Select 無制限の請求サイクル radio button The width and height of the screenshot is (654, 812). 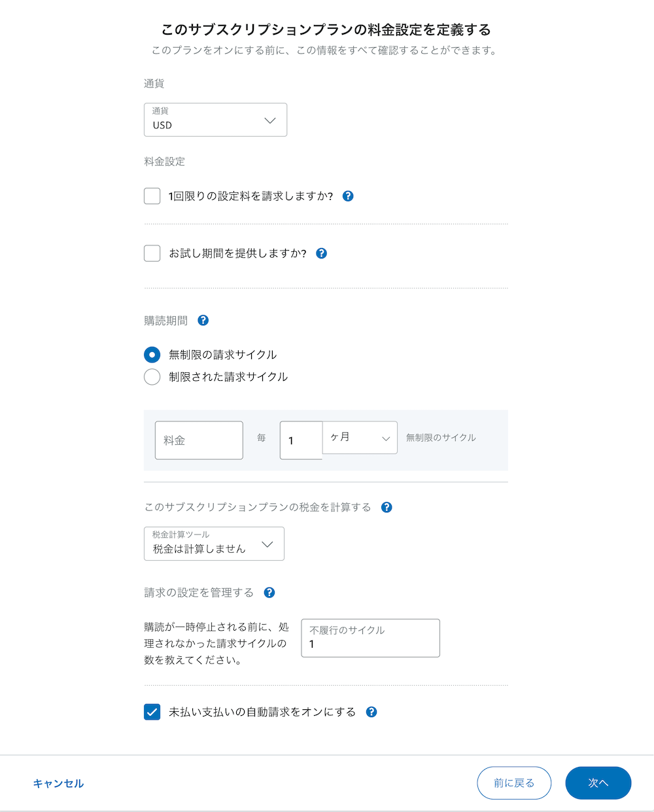pos(152,355)
